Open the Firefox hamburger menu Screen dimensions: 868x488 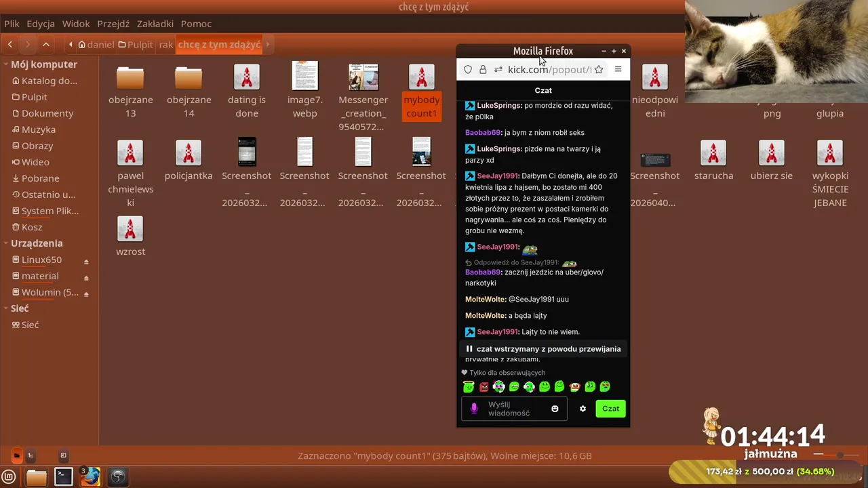[618, 69]
